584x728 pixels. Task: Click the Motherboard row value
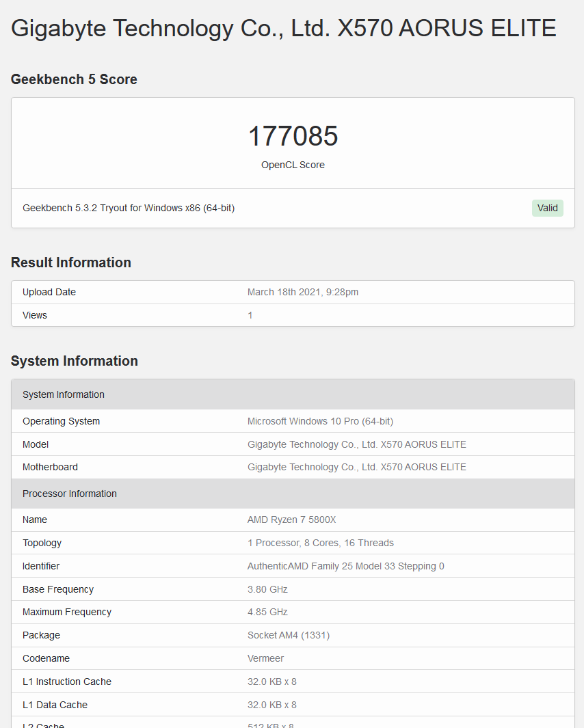point(357,467)
